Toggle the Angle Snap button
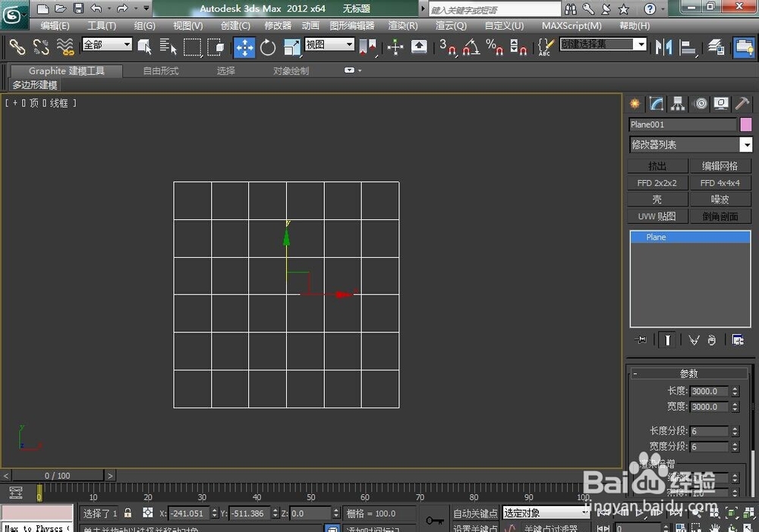The image size is (759, 532). (x=471, y=47)
